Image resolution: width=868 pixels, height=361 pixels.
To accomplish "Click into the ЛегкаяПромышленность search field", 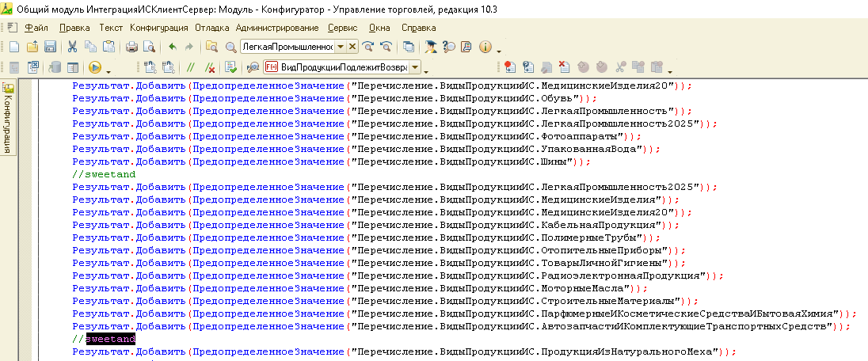I will [x=287, y=47].
